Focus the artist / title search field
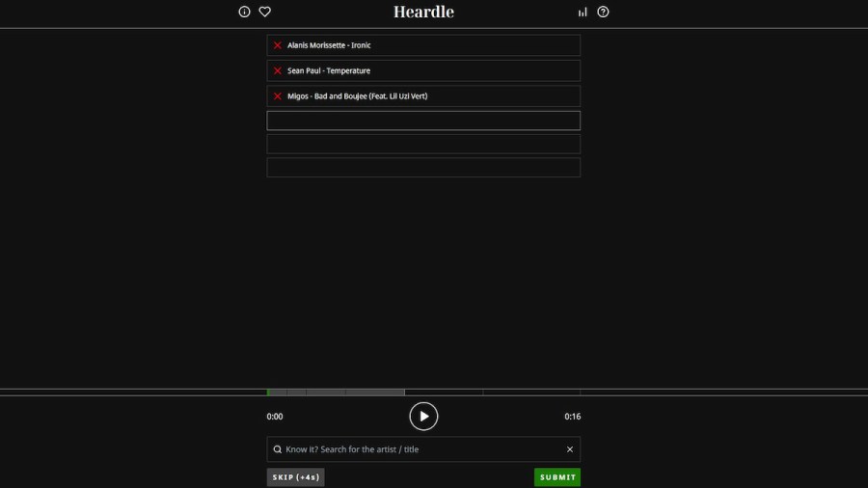Viewport: 868px width, 488px height. 423,449
